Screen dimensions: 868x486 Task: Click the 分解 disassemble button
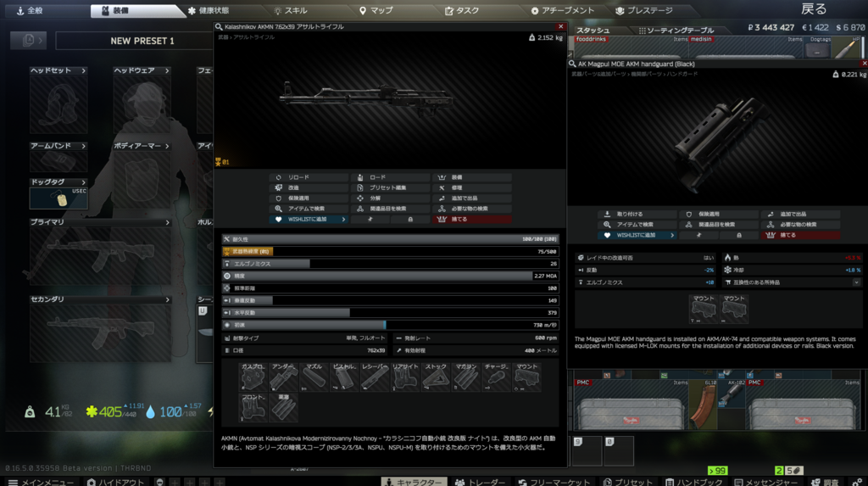coord(390,198)
